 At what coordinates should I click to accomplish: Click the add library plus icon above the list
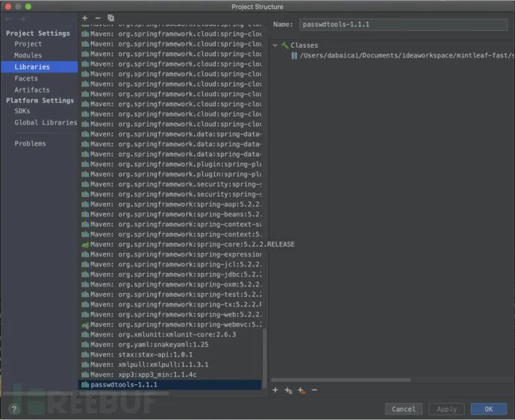tap(85, 18)
